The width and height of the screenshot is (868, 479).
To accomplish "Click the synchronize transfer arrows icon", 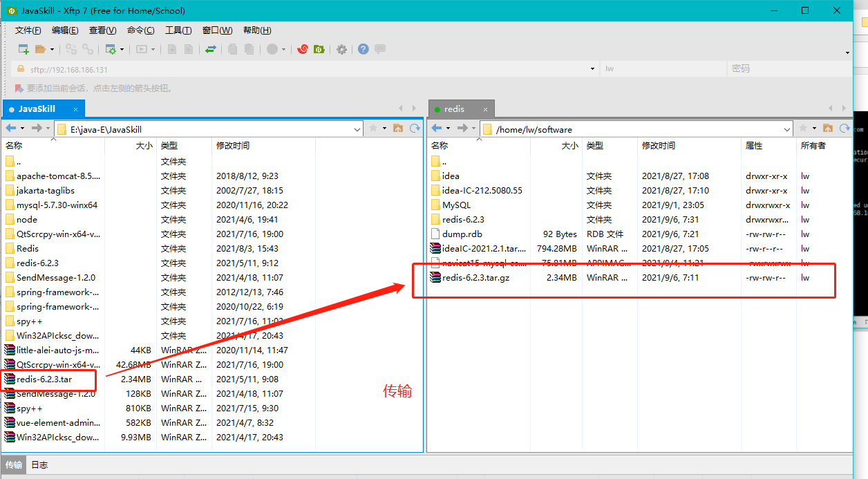I will click(x=211, y=49).
